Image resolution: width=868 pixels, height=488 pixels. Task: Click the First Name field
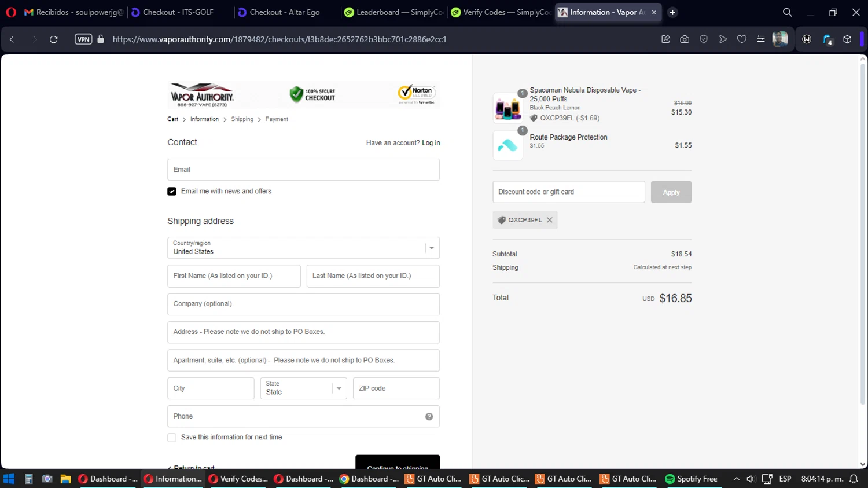pyautogui.click(x=234, y=276)
